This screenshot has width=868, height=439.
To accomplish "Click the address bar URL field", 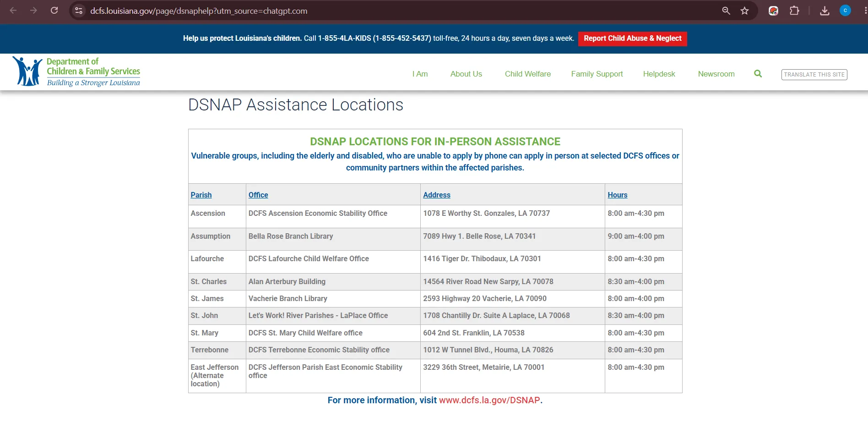I will [398, 11].
